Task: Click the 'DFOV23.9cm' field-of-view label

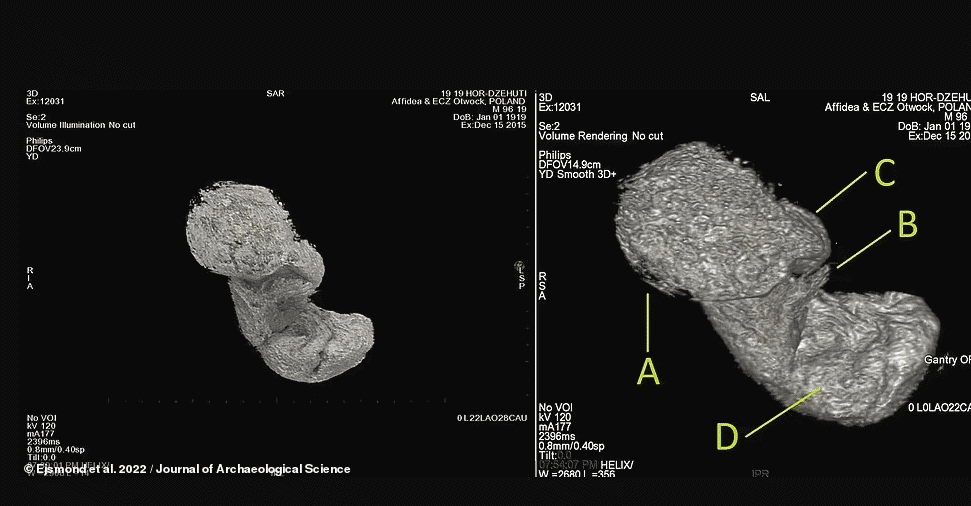Action: (x=52, y=149)
